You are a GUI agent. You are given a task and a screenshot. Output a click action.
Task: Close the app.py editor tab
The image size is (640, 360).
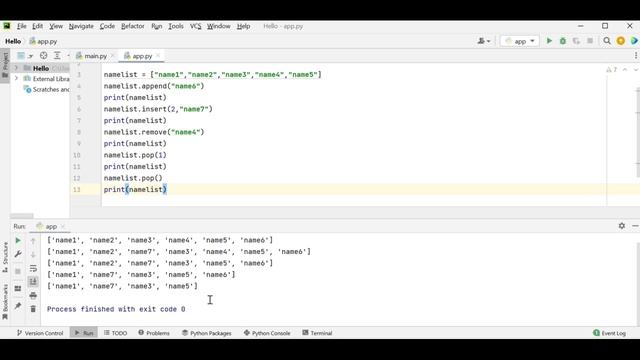(x=158, y=56)
